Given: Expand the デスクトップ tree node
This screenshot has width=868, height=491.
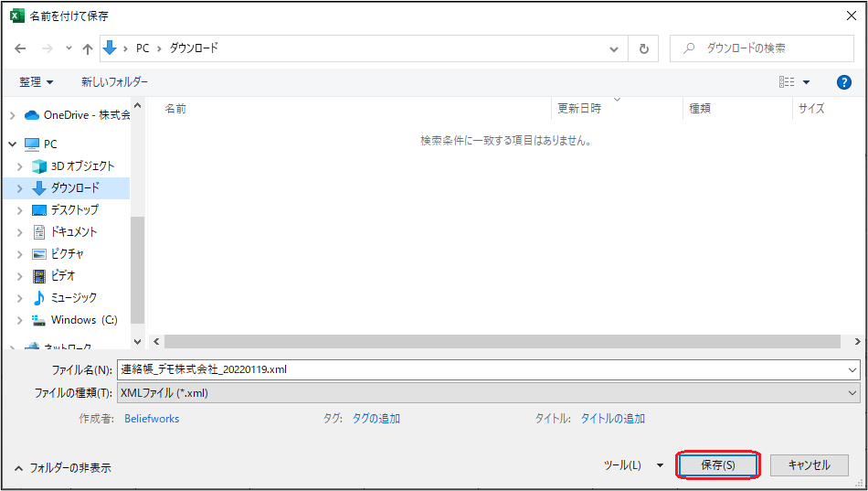Looking at the screenshot, I should point(20,210).
